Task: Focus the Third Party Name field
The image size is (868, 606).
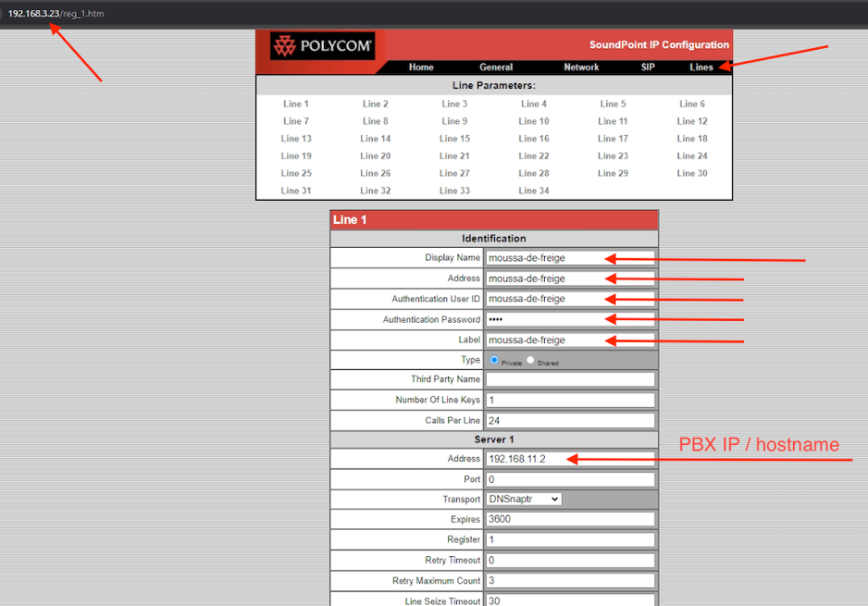Action: point(570,379)
